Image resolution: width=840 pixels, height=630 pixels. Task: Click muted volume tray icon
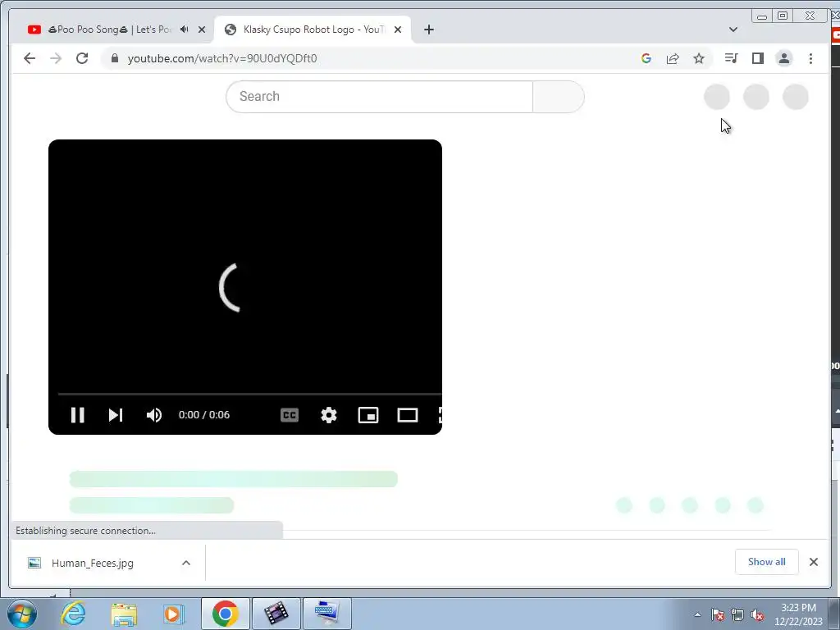point(757,615)
